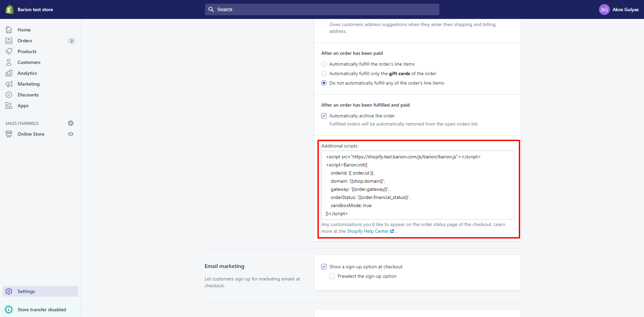The height and width of the screenshot is (317, 644).
Task: Click inside the Additional scripts textarea
Action: pos(417,185)
